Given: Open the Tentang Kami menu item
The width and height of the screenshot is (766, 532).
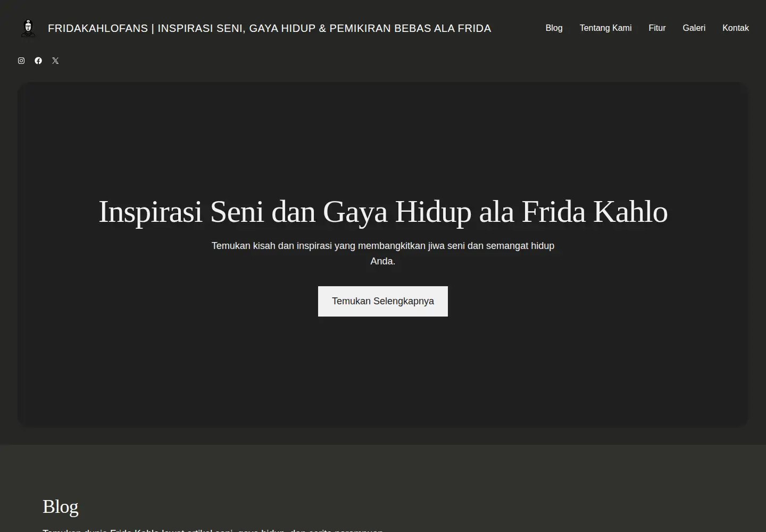Looking at the screenshot, I should [605, 28].
